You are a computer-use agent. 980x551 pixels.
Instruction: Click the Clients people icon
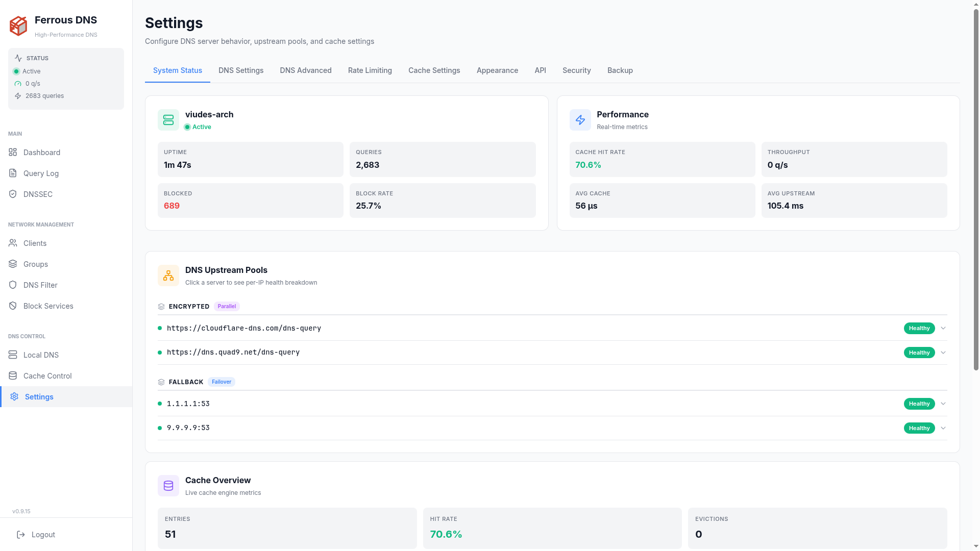pyautogui.click(x=13, y=243)
